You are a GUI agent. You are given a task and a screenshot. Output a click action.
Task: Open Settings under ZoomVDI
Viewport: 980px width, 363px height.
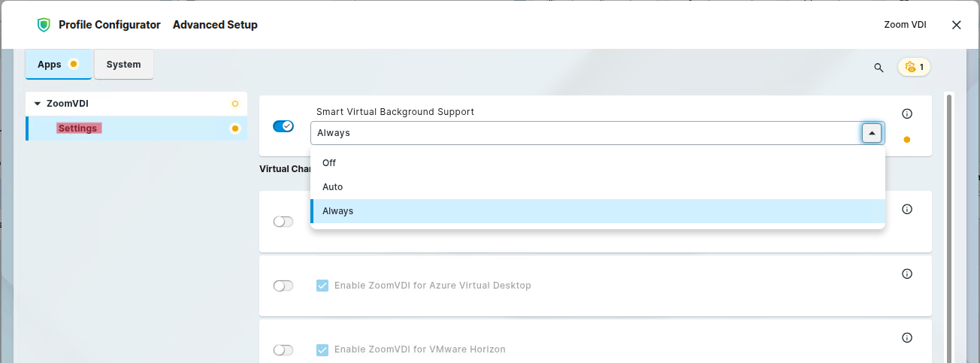(x=77, y=129)
